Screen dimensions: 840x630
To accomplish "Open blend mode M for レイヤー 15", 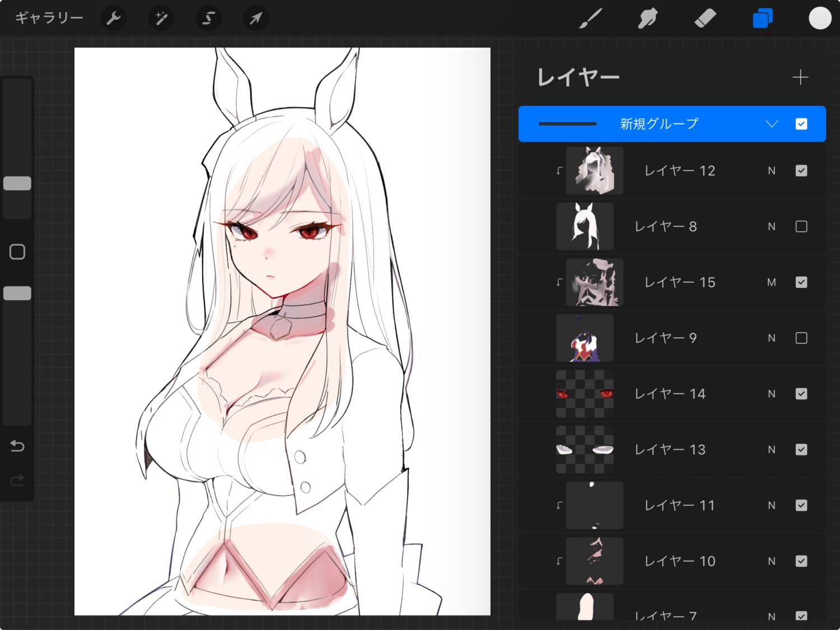I will point(772,282).
